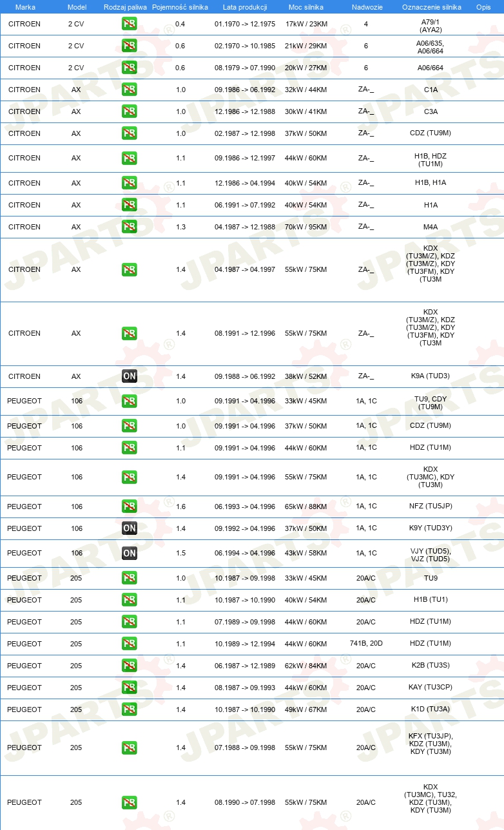The width and height of the screenshot is (504, 830).
Task: Click the Model column header
Action: (x=77, y=7)
